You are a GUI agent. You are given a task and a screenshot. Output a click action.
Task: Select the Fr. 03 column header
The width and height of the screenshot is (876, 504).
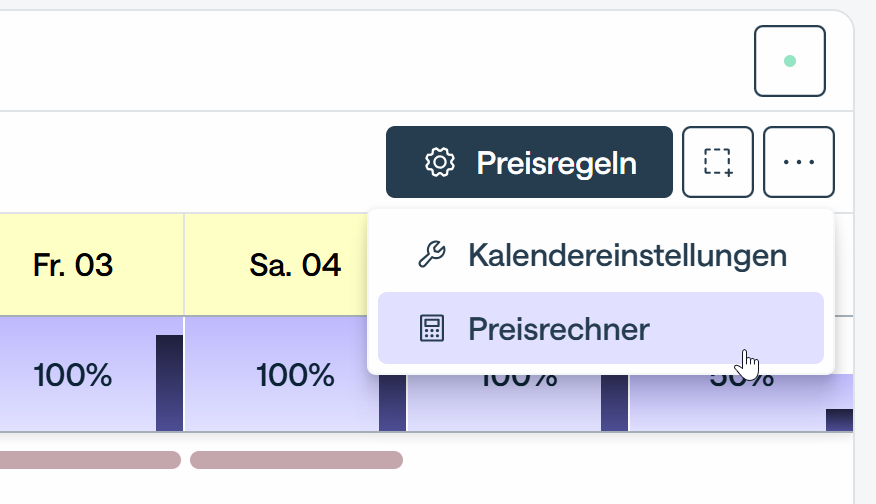[x=72, y=265]
